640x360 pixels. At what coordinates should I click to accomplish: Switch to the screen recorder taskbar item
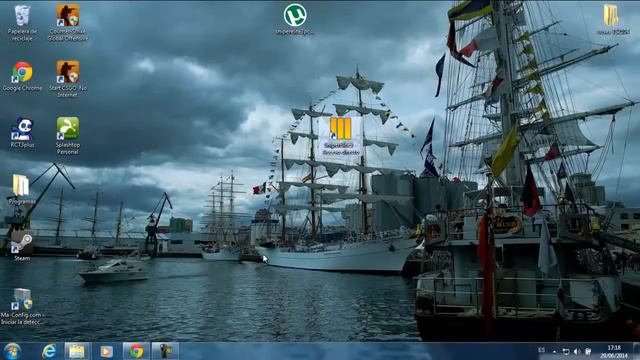point(165,351)
